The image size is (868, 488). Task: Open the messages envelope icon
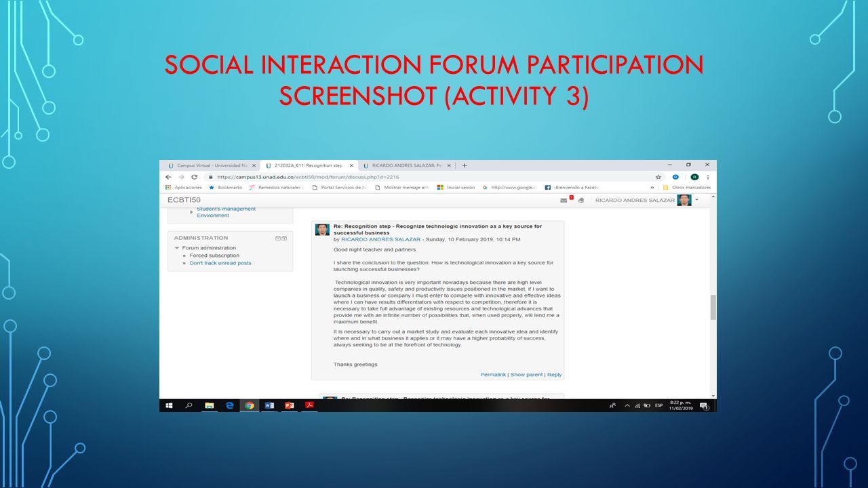tap(564, 201)
